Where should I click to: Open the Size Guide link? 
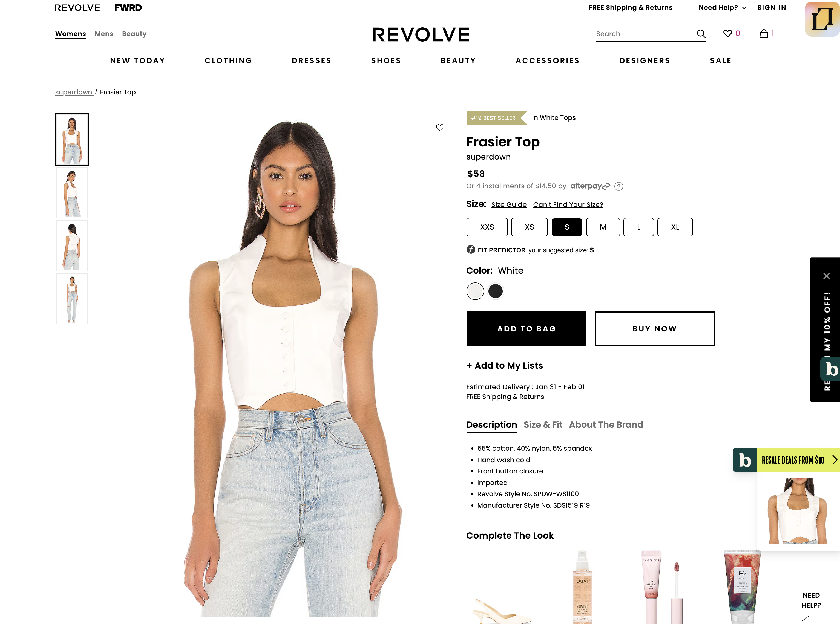[509, 205]
